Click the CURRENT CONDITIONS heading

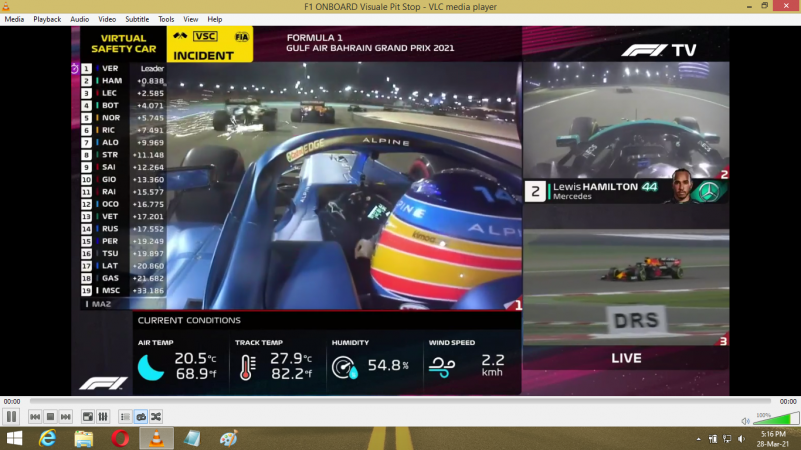[189, 320]
